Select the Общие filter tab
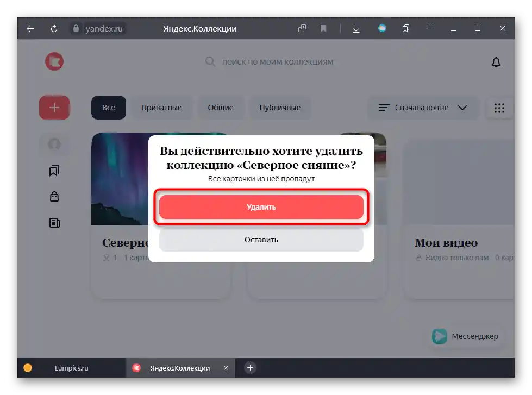The width and height of the screenshot is (532, 395). pos(221,108)
